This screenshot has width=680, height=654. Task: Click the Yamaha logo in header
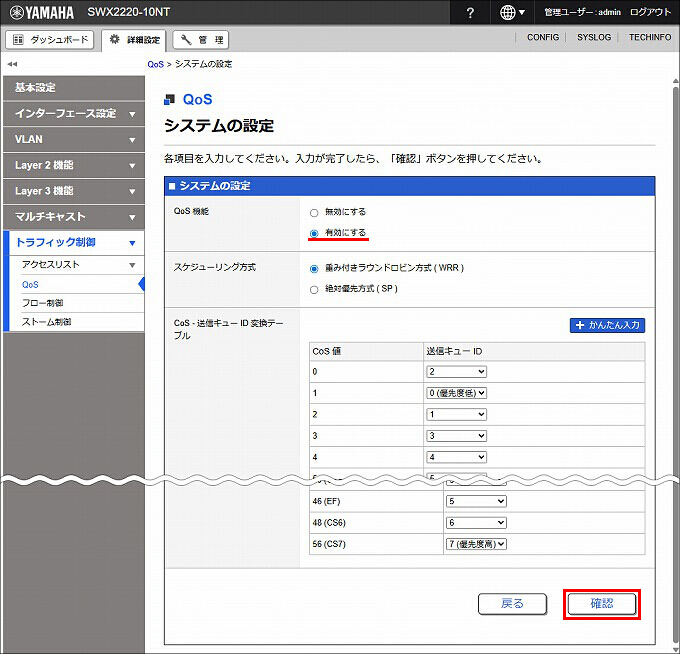42,13
